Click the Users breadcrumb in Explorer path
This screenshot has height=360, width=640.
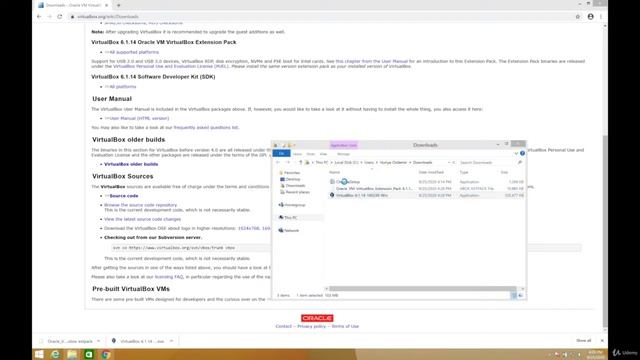pyautogui.click(x=369, y=162)
